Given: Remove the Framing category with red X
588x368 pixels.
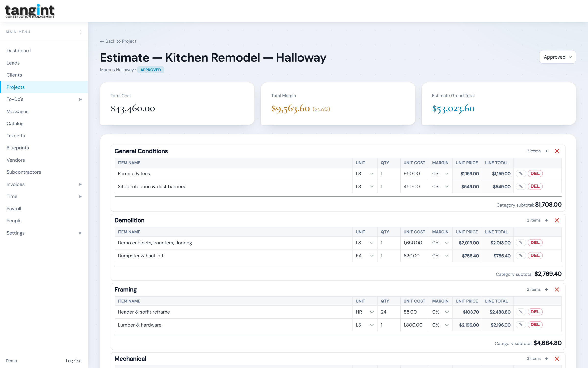Looking at the screenshot, I should [557, 289].
